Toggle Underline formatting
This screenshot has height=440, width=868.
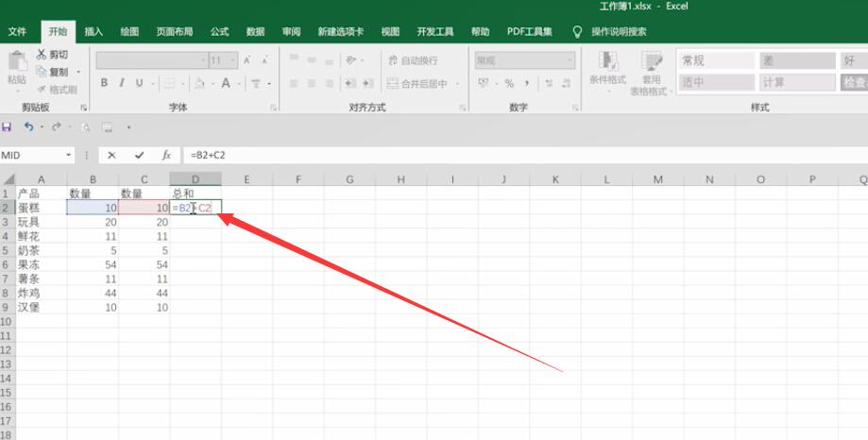(139, 83)
